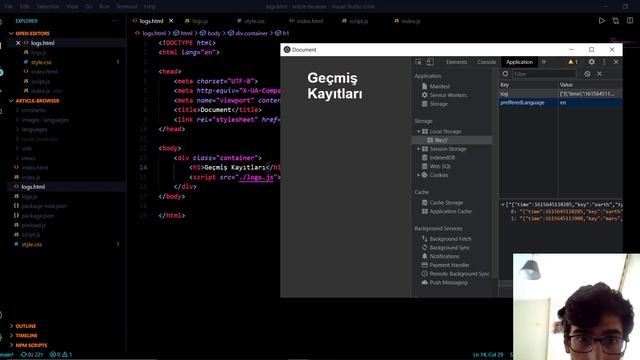Delete the selected storage entry with the X icon
This screenshot has height=360, width=640.
click(x=599, y=74)
